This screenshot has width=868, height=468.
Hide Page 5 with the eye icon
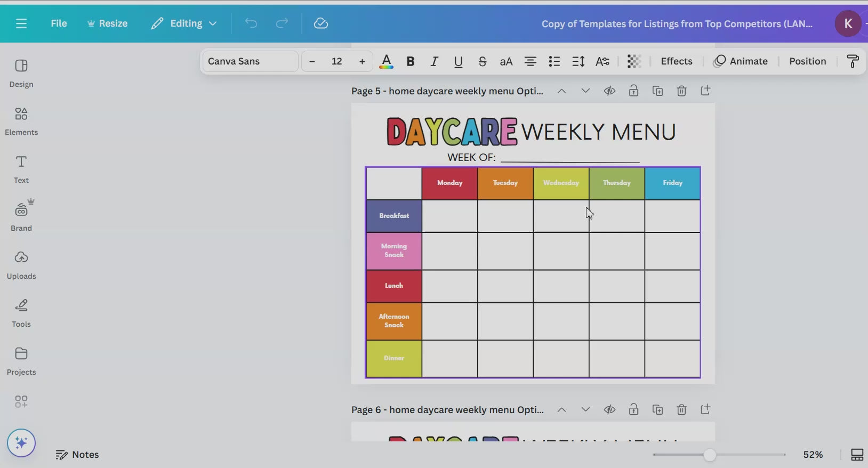609,91
